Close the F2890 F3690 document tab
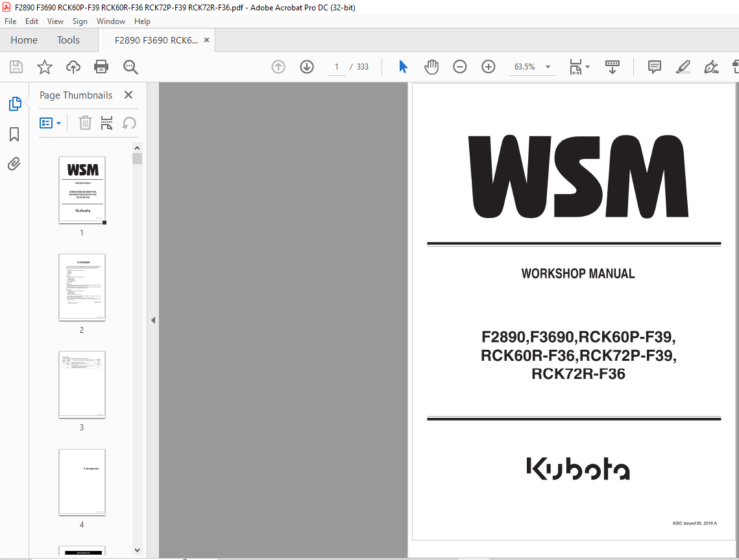Viewport: 739px width, 560px height. click(x=206, y=40)
